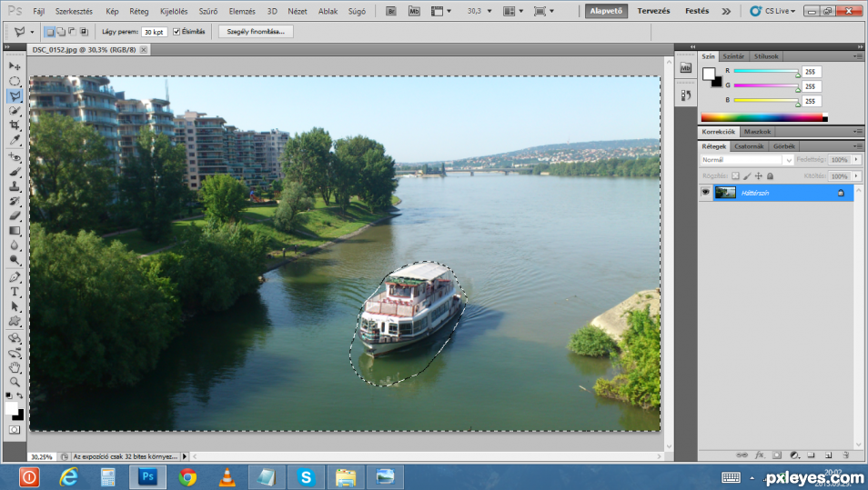Select the Quick Selection tool
The image size is (868, 490).
click(15, 111)
